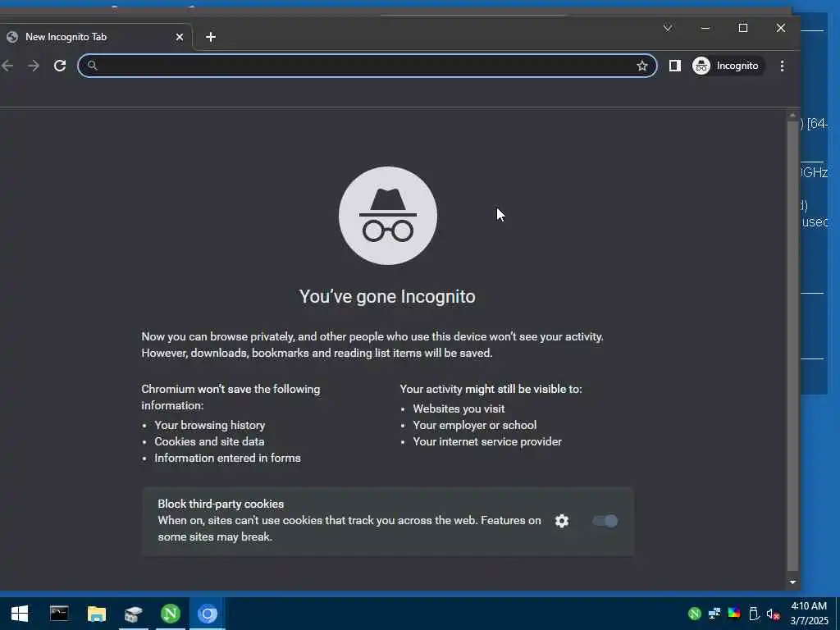The width and height of the screenshot is (840, 630).
Task: Reload the page with the refresh icon
Action: pos(60,66)
